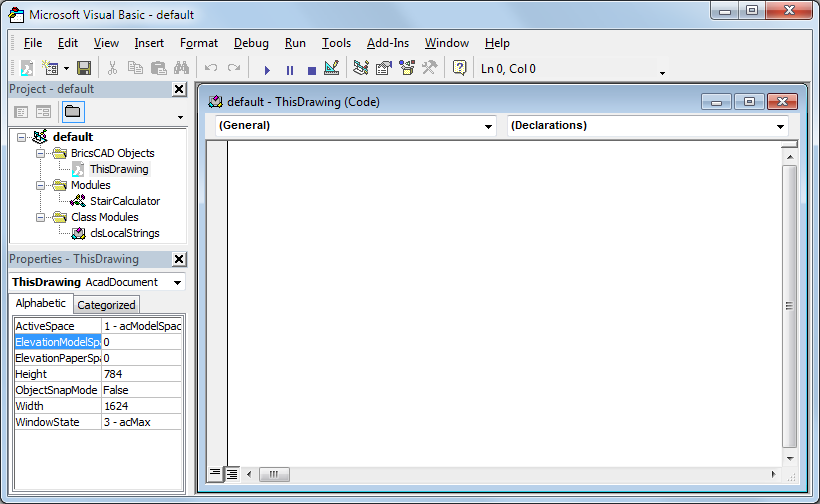This screenshot has height=504, width=820.
Task: Click the Height value 784
Action: pos(142,374)
